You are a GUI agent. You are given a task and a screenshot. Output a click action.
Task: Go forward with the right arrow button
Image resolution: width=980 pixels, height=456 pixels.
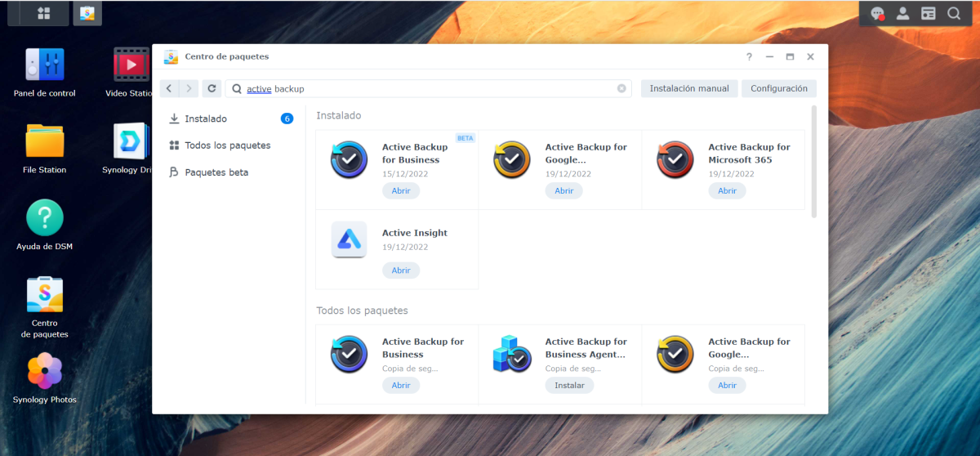pos(189,88)
